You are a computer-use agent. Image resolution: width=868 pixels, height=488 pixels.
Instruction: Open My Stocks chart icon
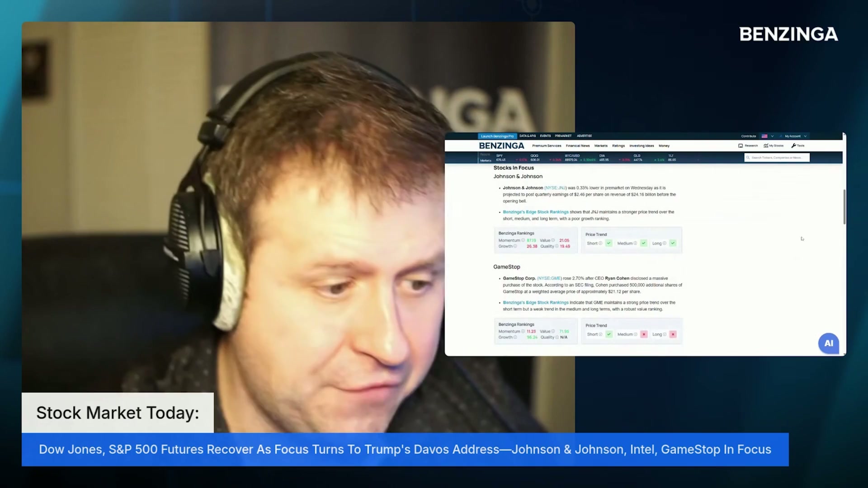[x=766, y=146]
